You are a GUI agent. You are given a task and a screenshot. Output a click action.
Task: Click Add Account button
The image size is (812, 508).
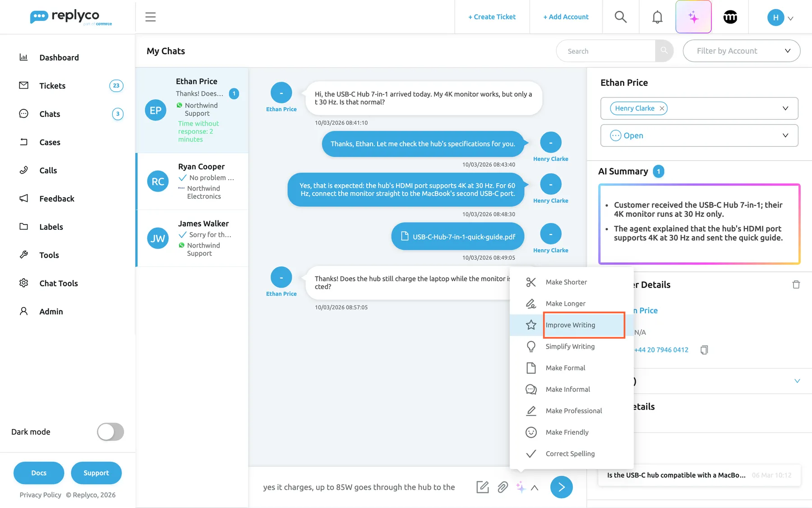click(x=566, y=17)
